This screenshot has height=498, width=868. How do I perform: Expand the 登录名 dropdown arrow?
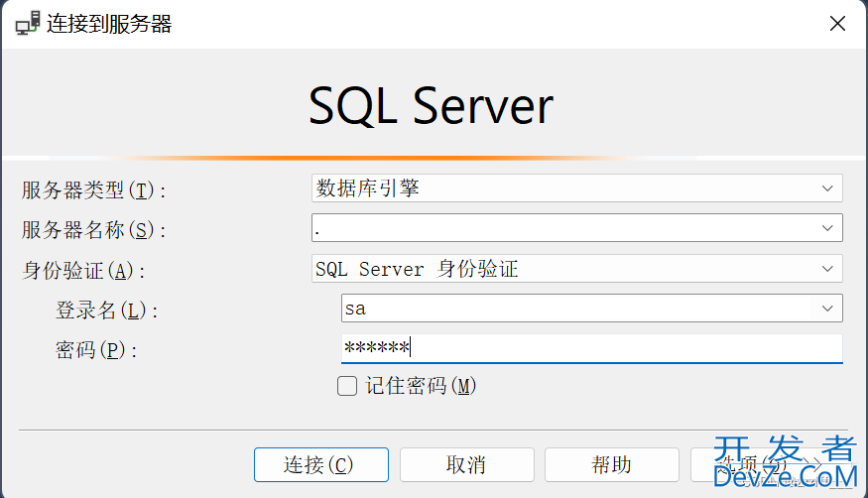[x=827, y=309]
